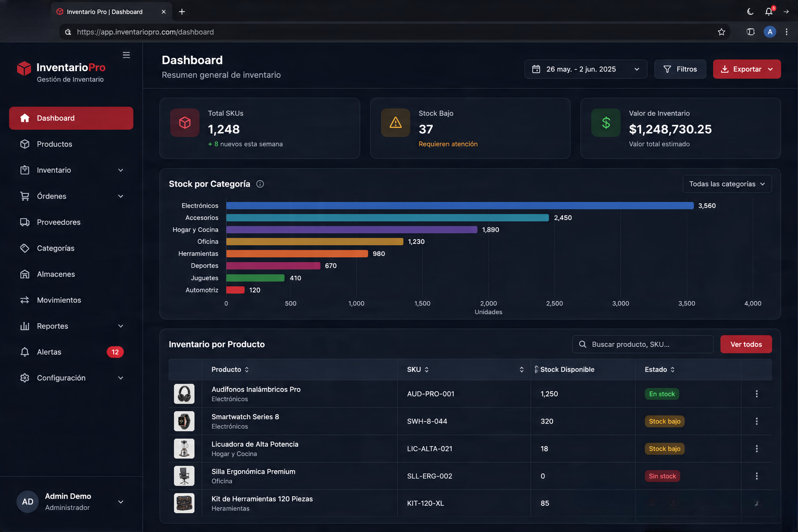Click Ver todos button

click(746, 344)
